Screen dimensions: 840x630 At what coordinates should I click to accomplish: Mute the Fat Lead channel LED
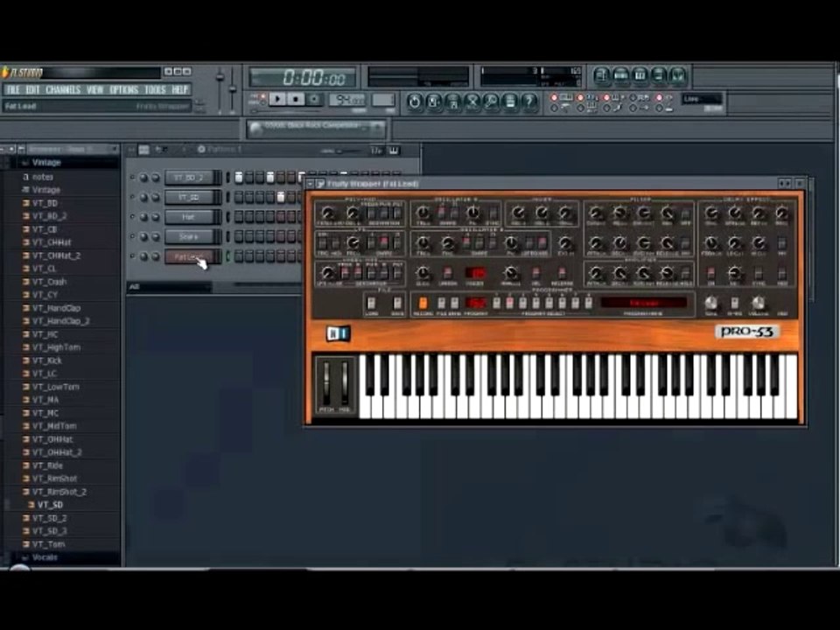(x=132, y=256)
